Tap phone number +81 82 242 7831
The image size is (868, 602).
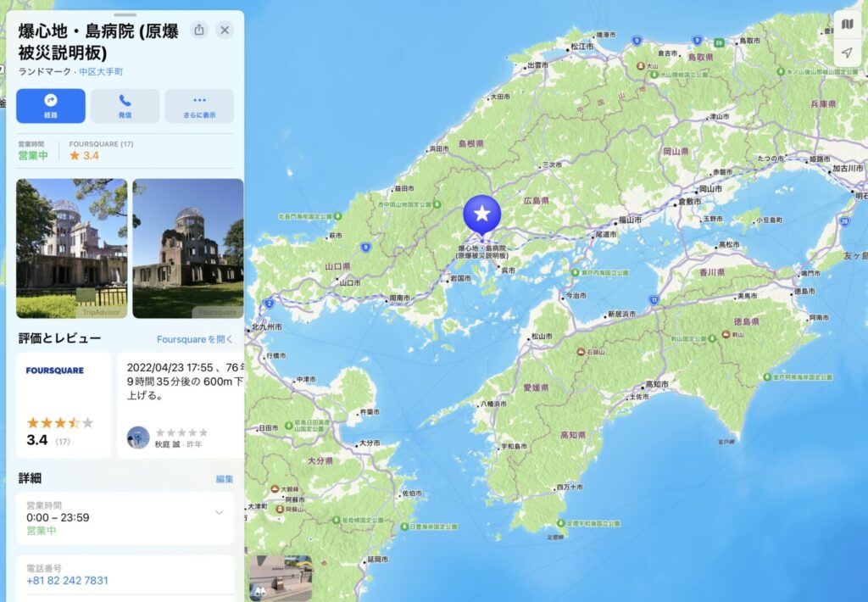(67, 581)
